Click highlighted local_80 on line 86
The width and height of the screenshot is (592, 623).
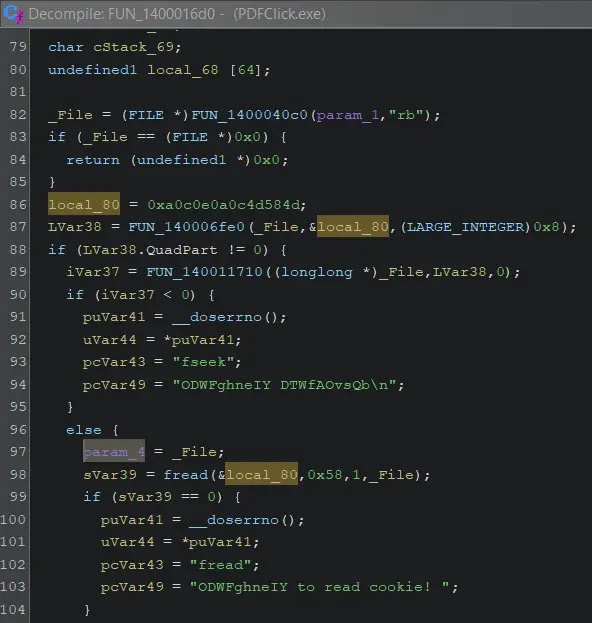click(x=84, y=204)
